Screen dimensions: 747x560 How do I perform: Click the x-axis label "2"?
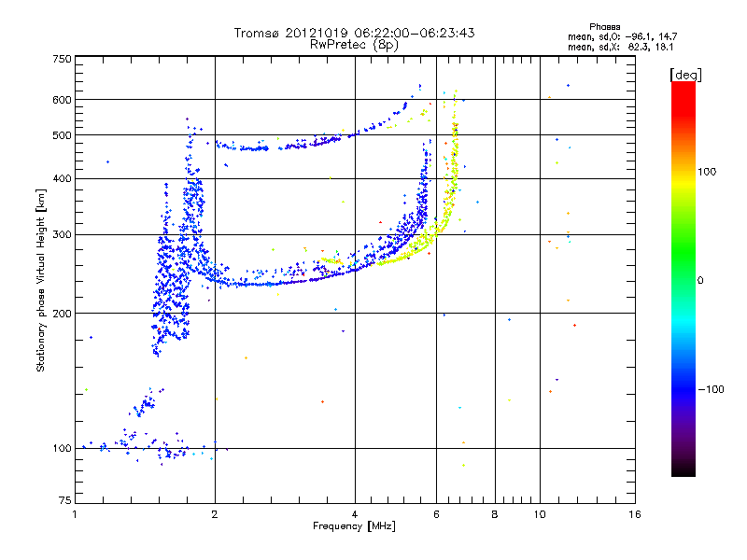point(215,514)
